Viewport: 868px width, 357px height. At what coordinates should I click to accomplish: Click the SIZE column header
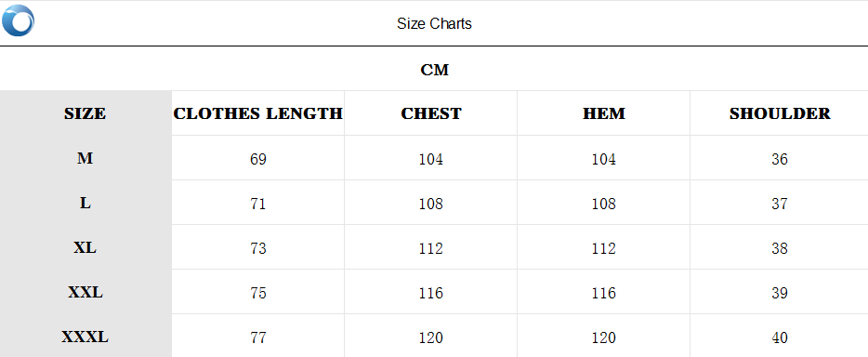(x=85, y=113)
